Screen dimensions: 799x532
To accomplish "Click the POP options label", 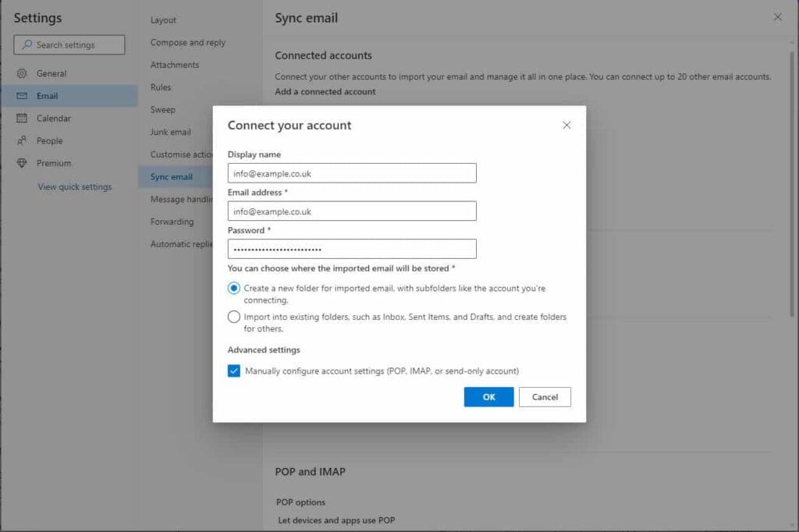I will [x=300, y=502].
